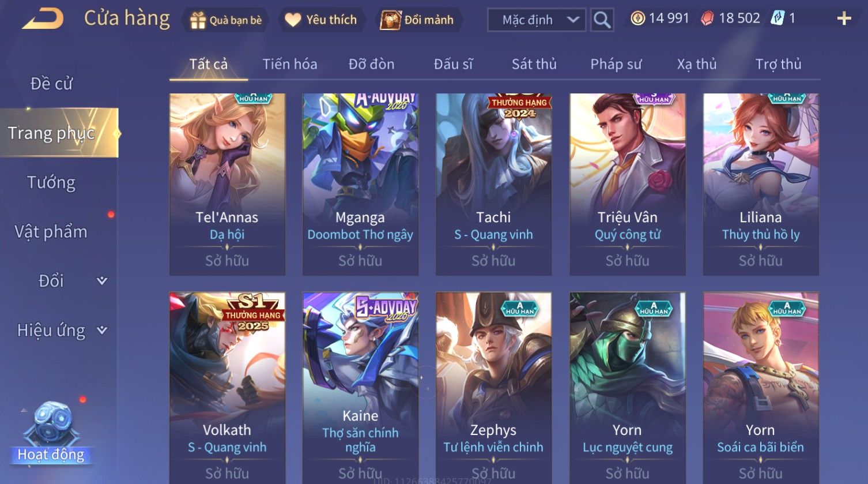Switch to the Pháp sư tab

click(x=616, y=64)
